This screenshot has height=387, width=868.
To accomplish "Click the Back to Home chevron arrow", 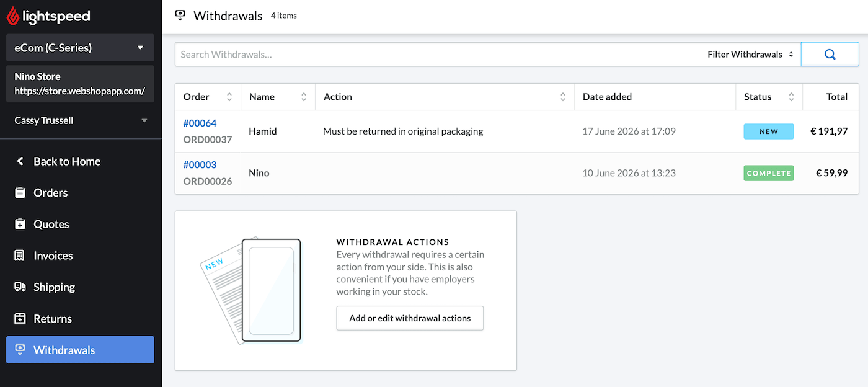I will tap(20, 161).
